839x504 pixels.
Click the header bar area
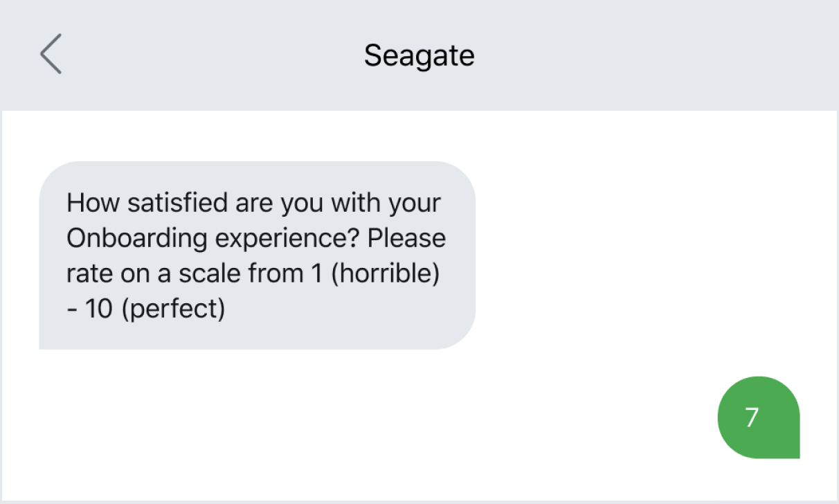point(418,54)
